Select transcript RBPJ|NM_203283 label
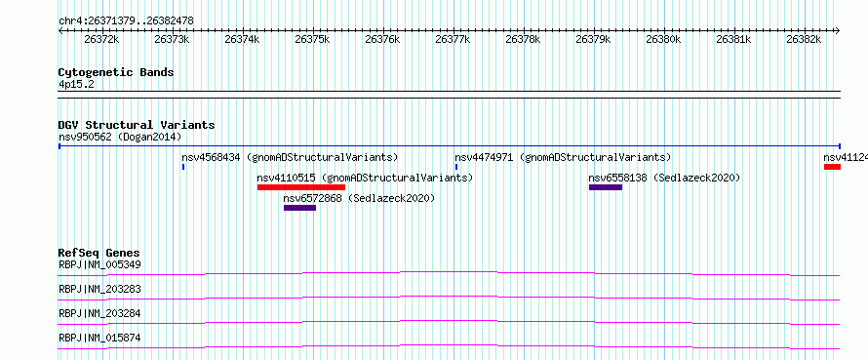 coord(99,289)
